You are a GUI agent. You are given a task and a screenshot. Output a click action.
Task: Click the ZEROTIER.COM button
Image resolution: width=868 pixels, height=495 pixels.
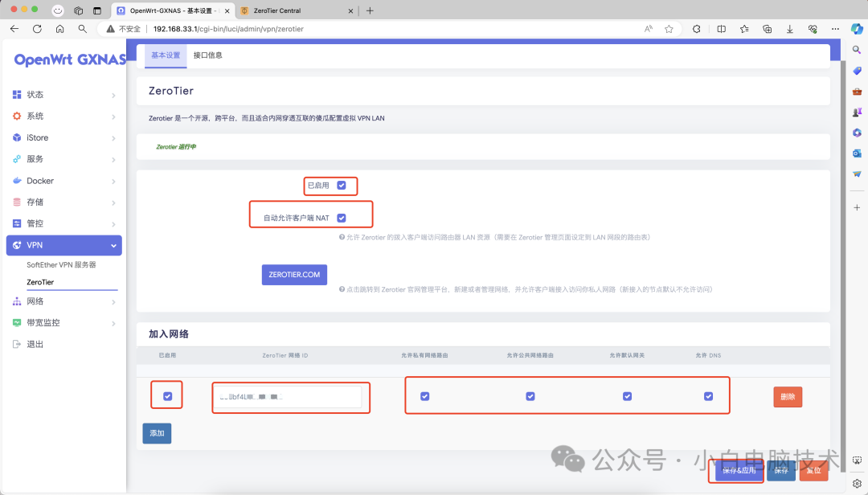click(295, 274)
